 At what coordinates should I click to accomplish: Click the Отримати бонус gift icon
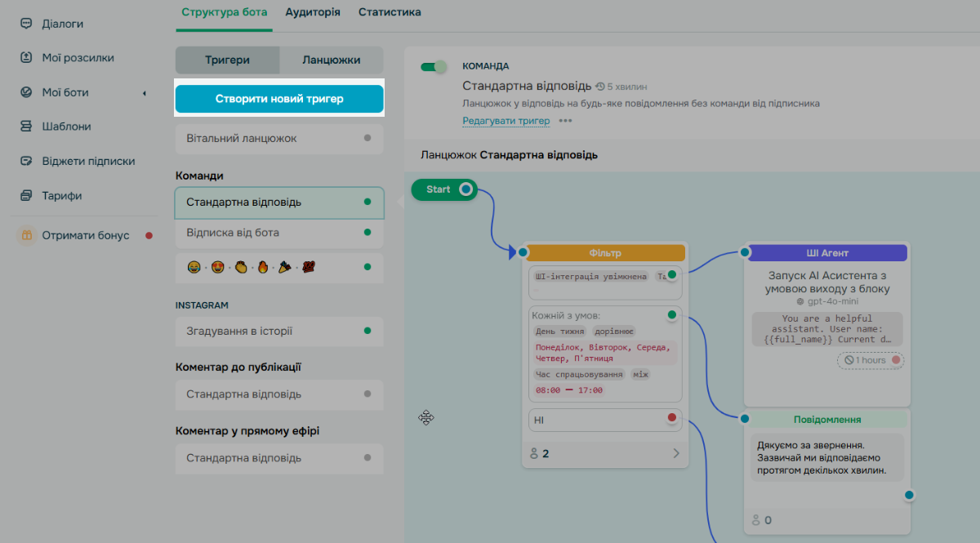25,234
